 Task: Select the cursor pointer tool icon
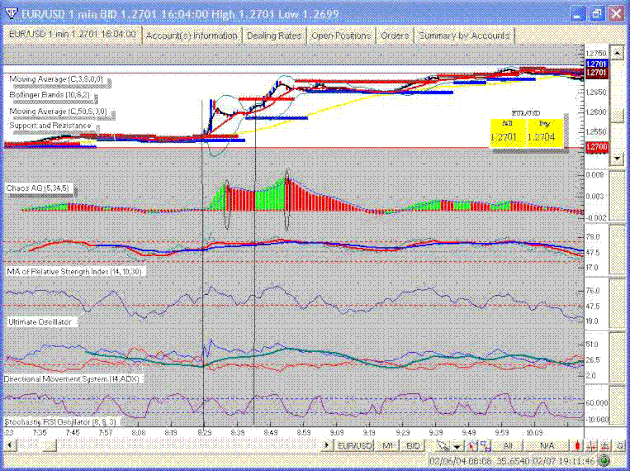443,445
